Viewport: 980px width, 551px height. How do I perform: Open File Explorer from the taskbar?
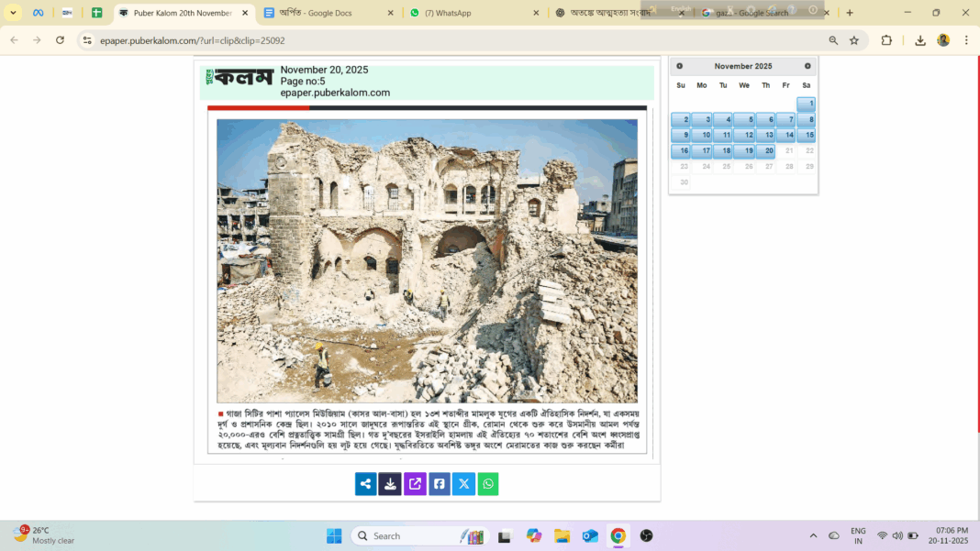tap(562, 535)
